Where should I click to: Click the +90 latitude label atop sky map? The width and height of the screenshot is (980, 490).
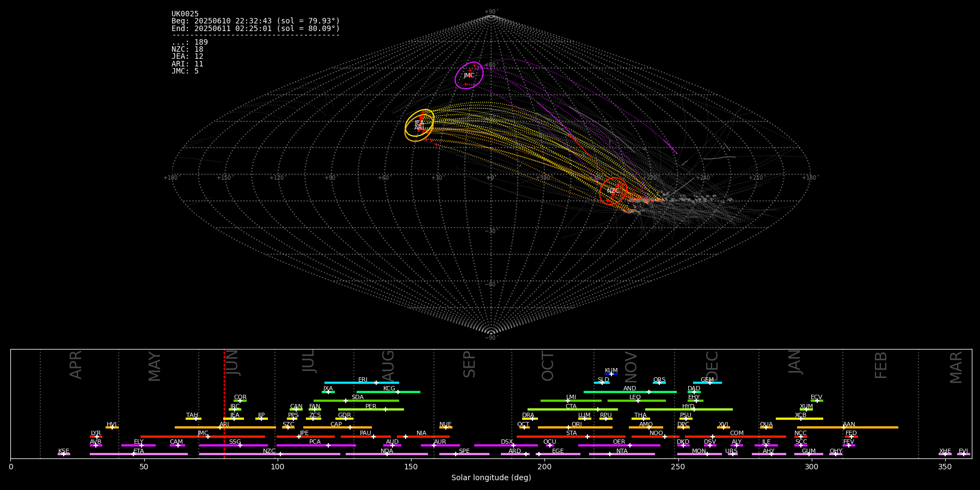[x=491, y=11]
